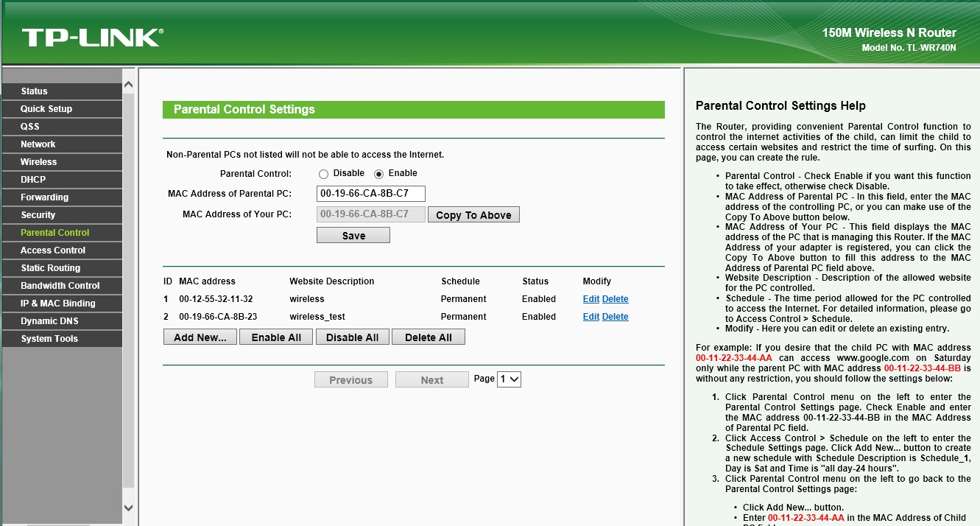Edit the wireless_test entry
This screenshot has width=980, height=526.
[591, 317]
